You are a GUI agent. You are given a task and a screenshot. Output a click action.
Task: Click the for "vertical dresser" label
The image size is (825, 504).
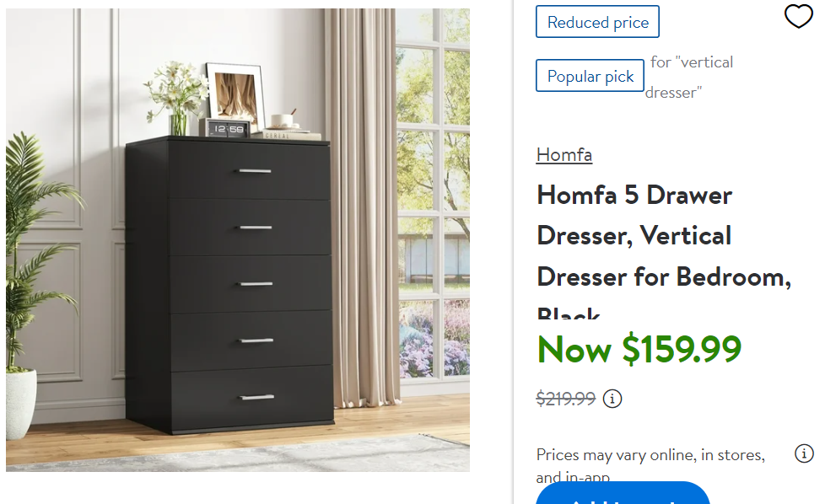[689, 78]
